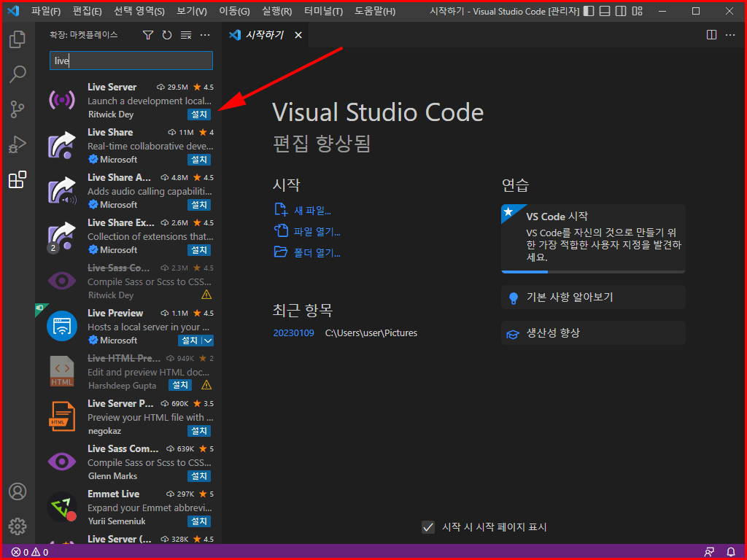The height and width of the screenshot is (560, 747).
Task: Open editor more actions ellipsis
Action: [x=730, y=35]
